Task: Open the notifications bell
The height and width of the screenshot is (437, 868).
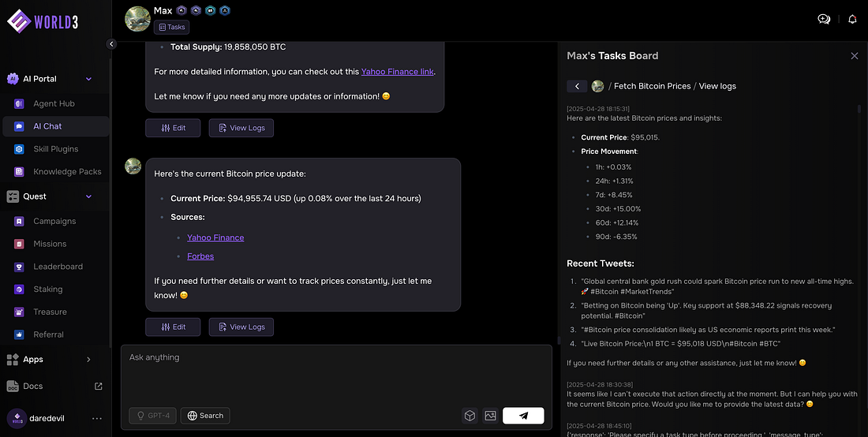Action: (x=852, y=19)
